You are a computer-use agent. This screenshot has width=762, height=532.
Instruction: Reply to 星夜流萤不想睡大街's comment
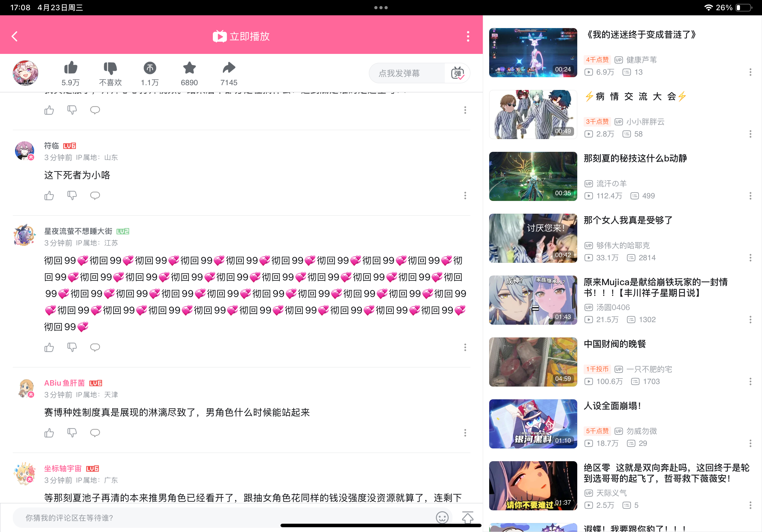pos(95,347)
